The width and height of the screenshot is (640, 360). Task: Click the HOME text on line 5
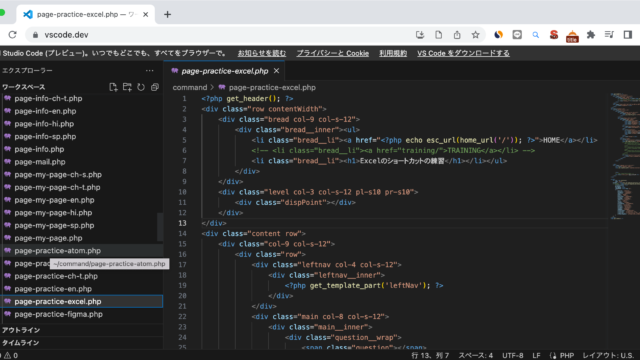tap(551, 140)
